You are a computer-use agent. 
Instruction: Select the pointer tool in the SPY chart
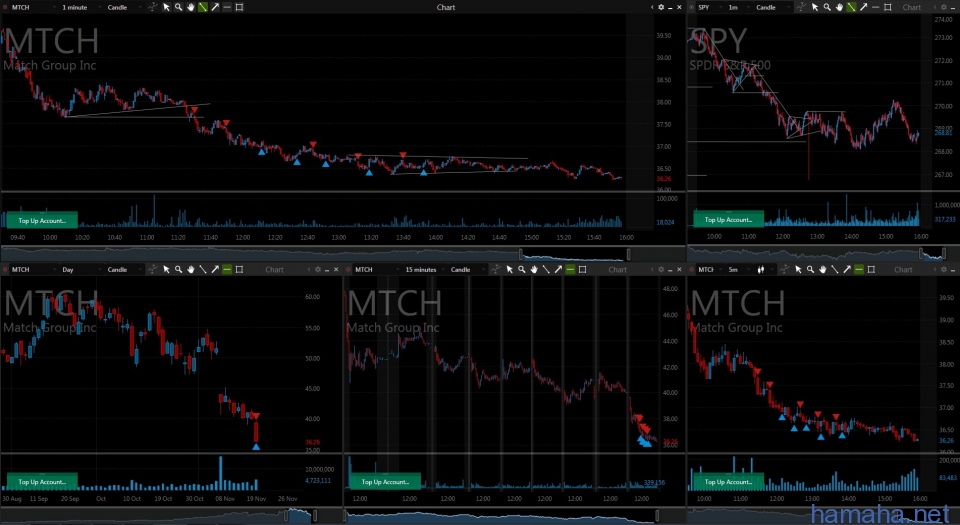[x=815, y=7]
